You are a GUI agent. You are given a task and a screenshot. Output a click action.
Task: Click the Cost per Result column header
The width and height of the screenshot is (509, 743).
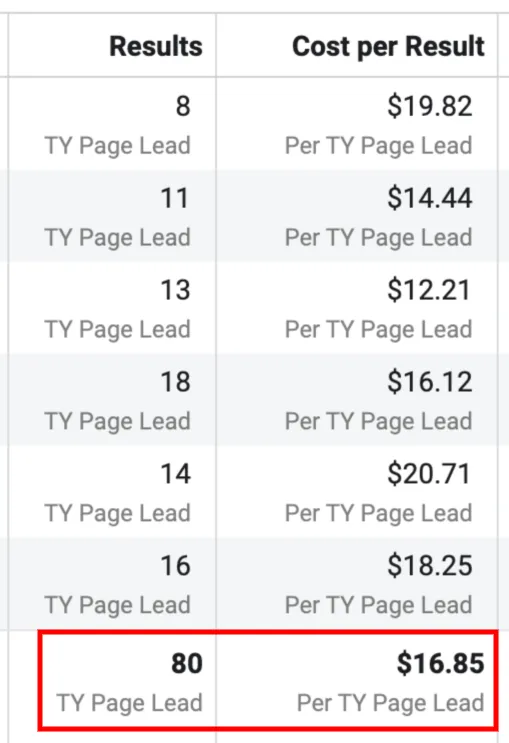click(388, 46)
